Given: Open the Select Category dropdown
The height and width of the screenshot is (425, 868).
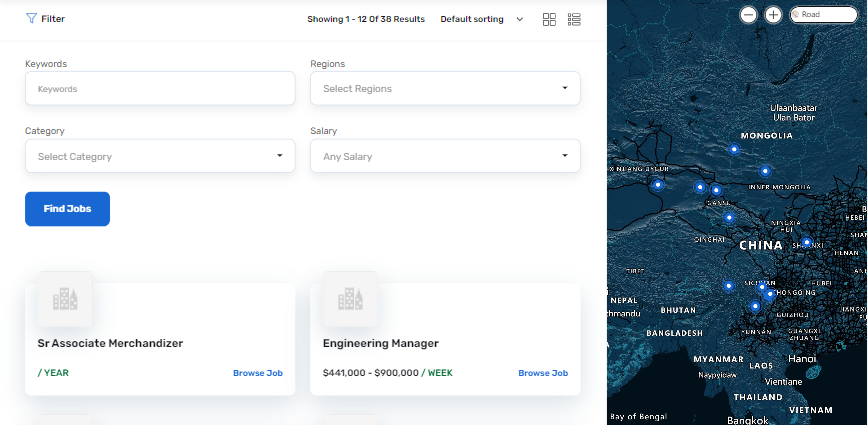Looking at the screenshot, I should 160,156.
